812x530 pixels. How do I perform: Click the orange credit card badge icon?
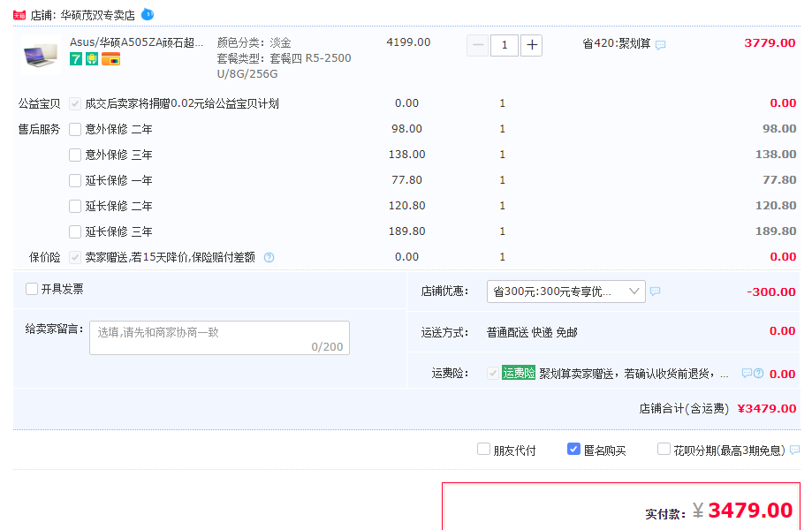tap(110, 59)
